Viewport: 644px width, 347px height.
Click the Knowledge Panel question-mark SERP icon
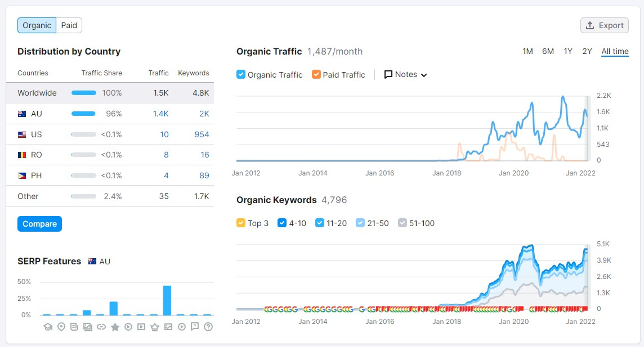(x=208, y=326)
